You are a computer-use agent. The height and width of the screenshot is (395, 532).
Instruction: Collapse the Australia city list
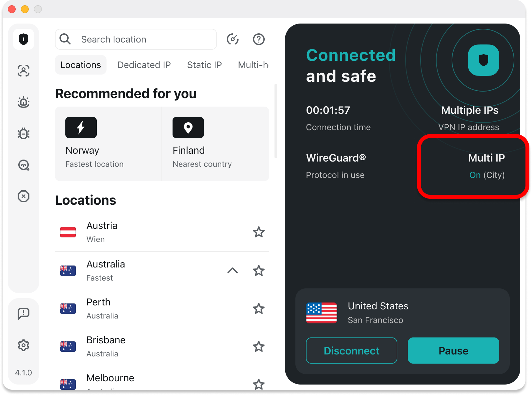pos(233,270)
